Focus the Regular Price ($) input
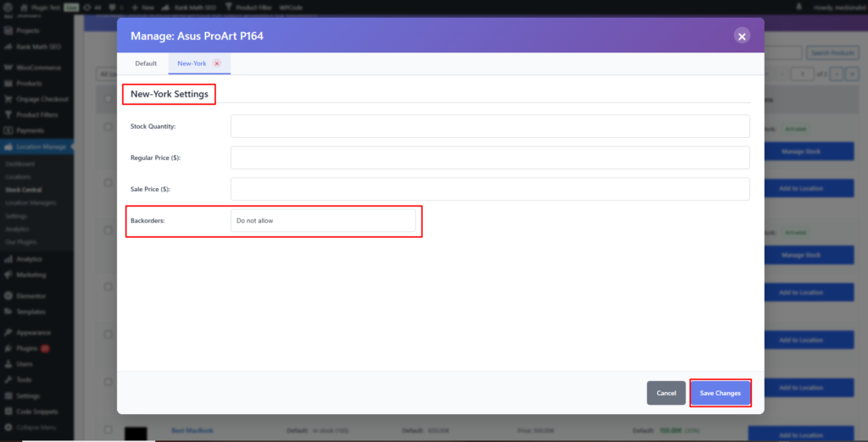The width and height of the screenshot is (868, 442). click(490, 157)
